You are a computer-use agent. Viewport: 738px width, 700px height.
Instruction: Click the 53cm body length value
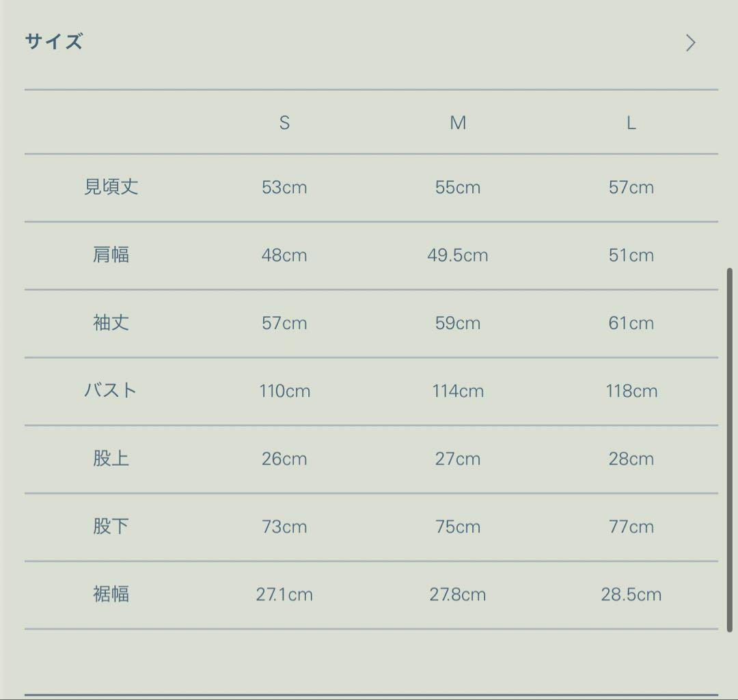[284, 188]
